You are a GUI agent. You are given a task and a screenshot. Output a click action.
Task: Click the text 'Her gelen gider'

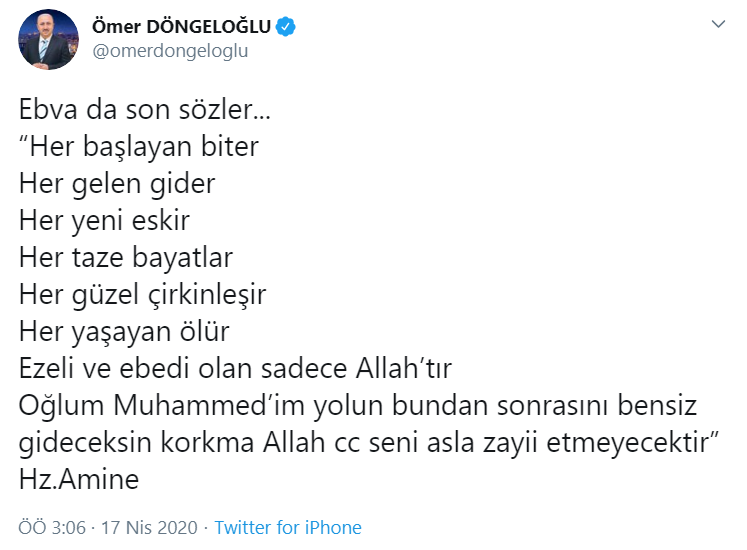click(x=117, y=184)
